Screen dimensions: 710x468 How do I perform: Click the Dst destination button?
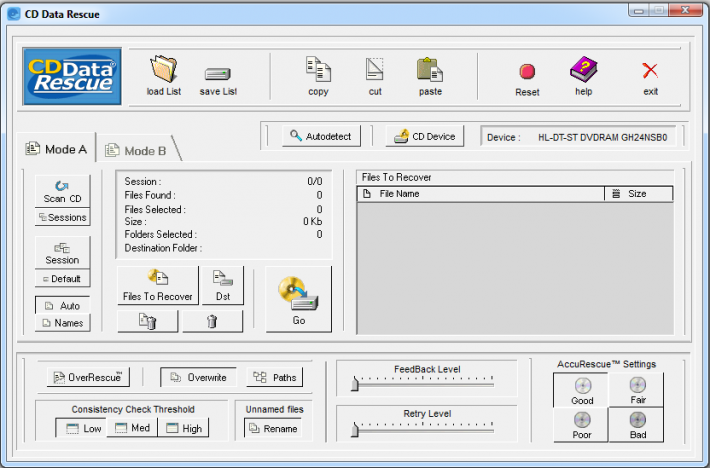pos(223,285)
